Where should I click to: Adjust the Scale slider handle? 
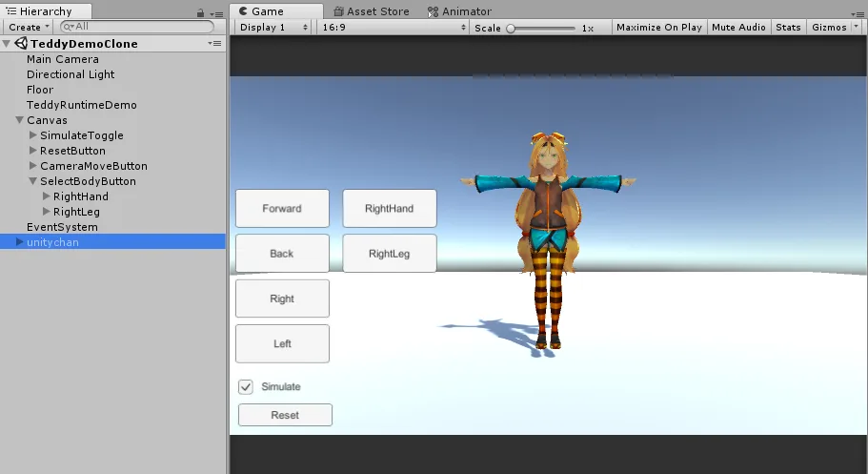pos(511,29)
